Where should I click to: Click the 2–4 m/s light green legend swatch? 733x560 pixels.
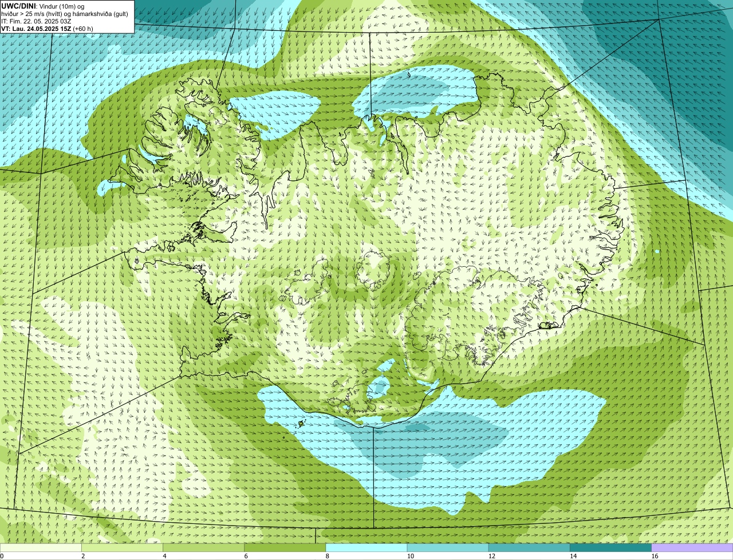click(x=122, y=547)
